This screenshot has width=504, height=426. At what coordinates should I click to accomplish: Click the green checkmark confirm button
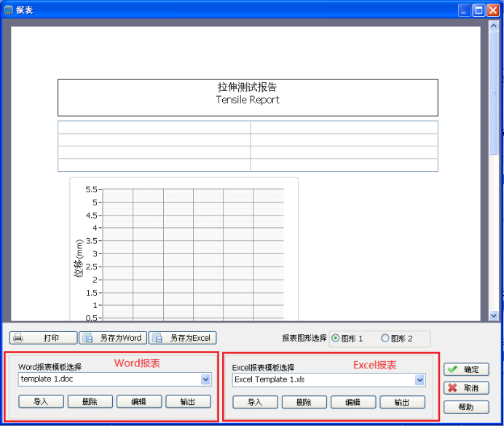(465, 370)
